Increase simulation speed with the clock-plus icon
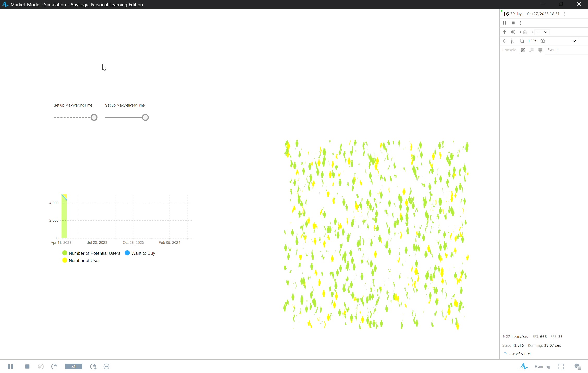588x373 pixels. (93, 366)
